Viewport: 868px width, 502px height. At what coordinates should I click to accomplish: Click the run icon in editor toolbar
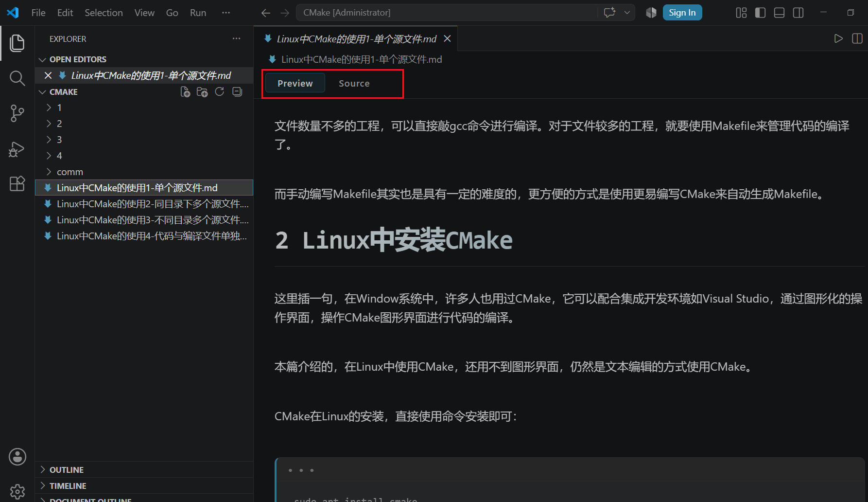click(838, 38)
